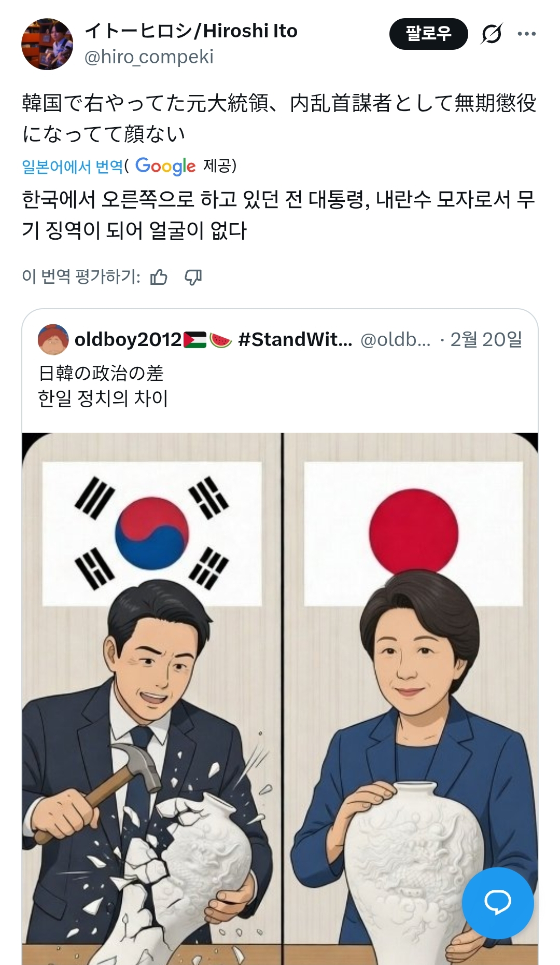Tap the blue floating reply bubble button
The height and width of the screenshot is (965, 560).
[x=498, y=903]
